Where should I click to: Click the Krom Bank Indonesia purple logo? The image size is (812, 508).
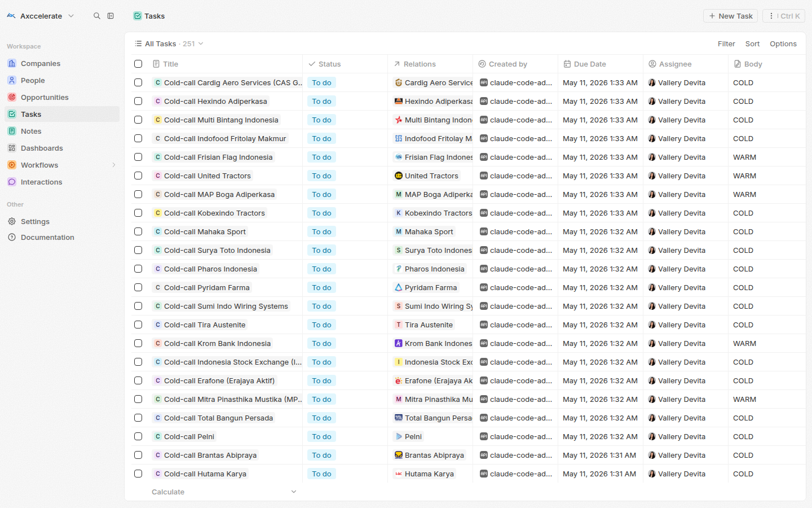399,343
